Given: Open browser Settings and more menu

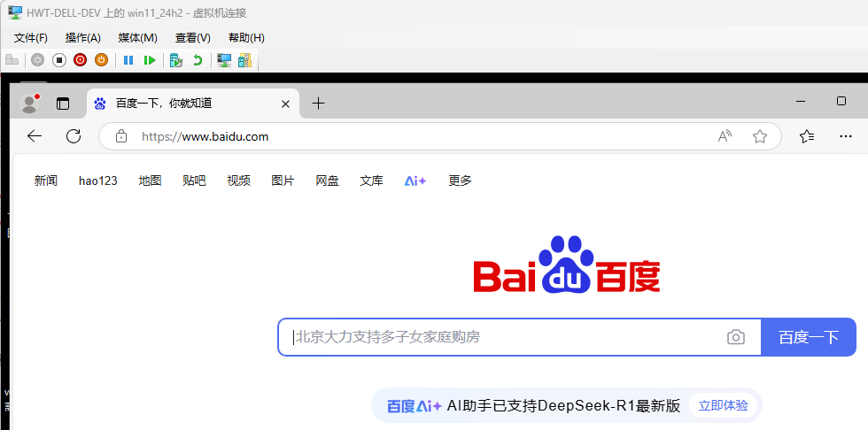Looking at the screenshot, I should point(845,136).
